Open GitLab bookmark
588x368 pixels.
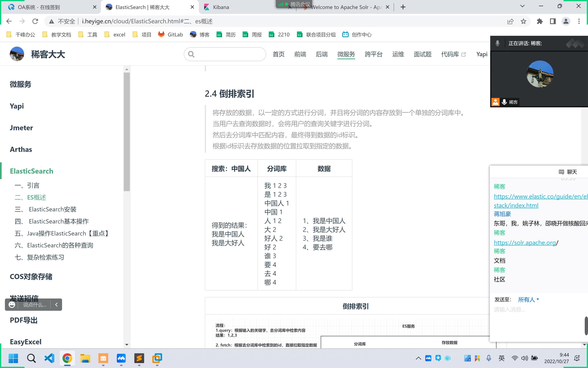pyautogui.click(x=170, y=35)
